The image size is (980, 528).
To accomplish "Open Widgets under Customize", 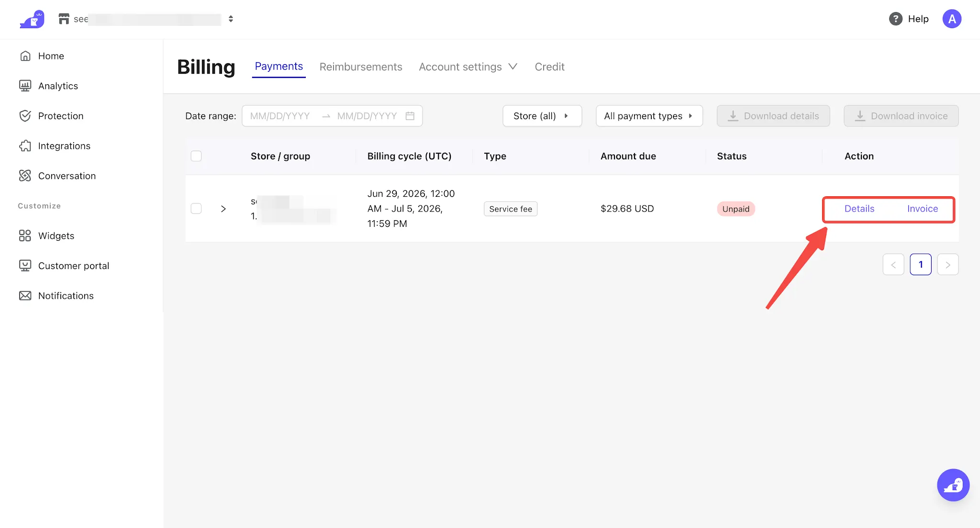I will coord(56,236).
